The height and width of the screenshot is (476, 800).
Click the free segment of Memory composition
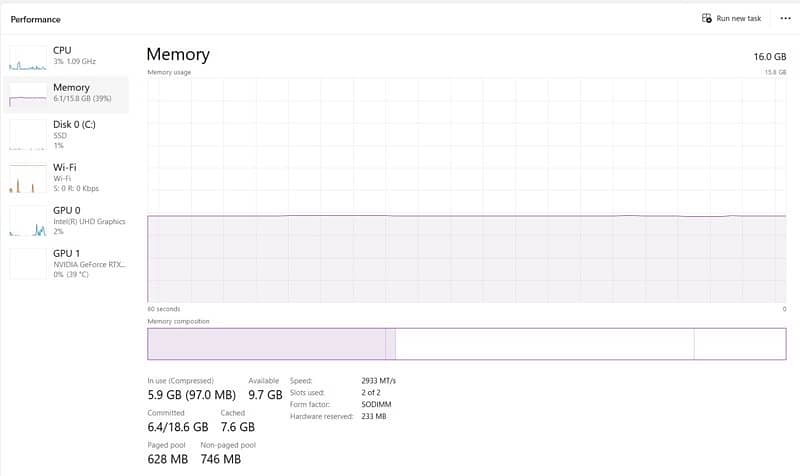739,344
